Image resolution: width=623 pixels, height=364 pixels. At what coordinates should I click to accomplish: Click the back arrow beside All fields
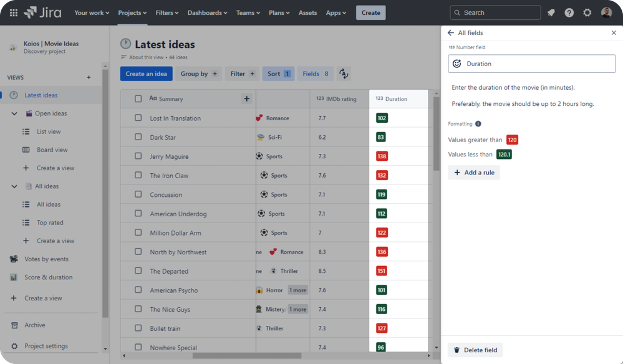pyautogui.click(x=450, y=32)
